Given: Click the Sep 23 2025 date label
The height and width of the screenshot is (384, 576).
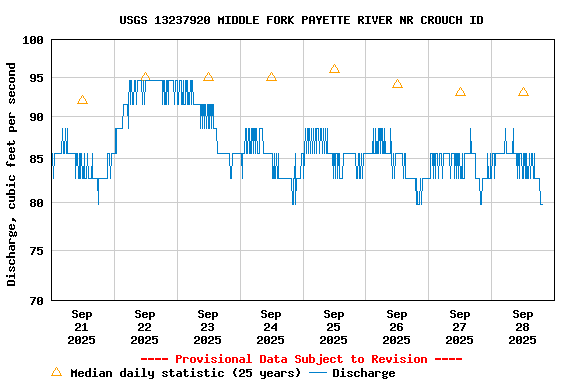Looking at the screenshot, I should (208, 327).
